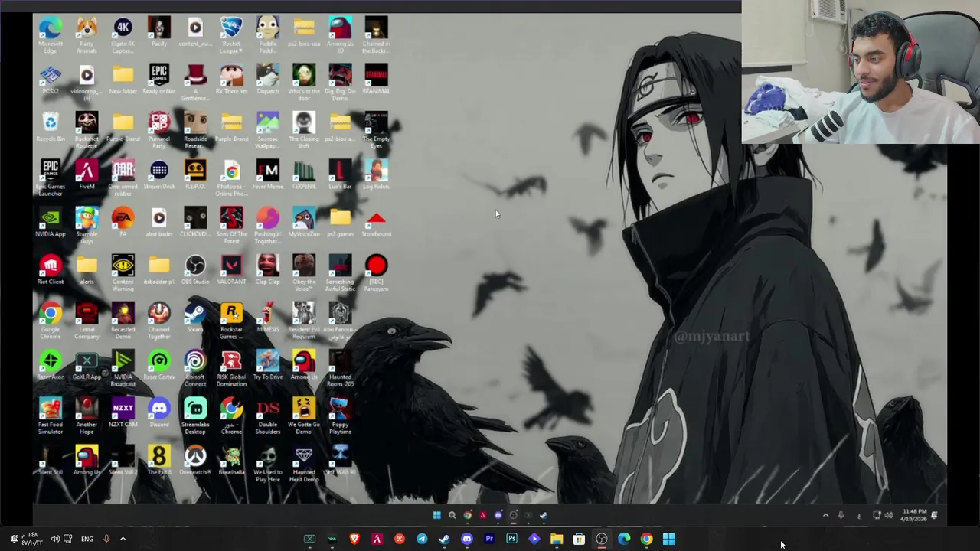Select the Lethal Company icon
The width and height of the screenshot is (980, 551).
coord(87,321)
